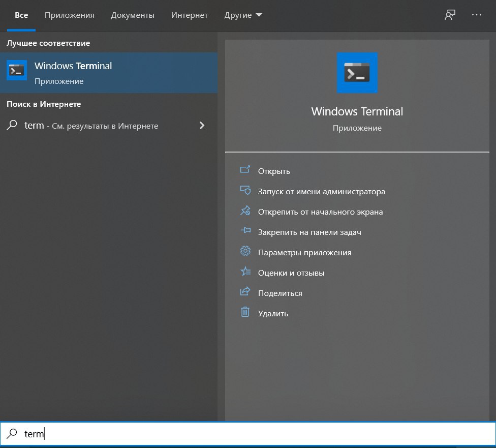Switch to the Документы tab
Screen dimensions: 496x448
[x=133, y=15]
